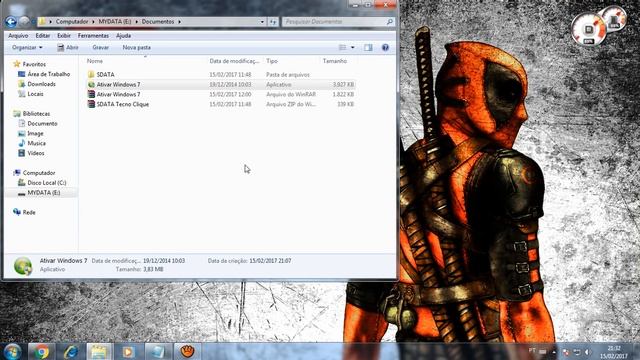This screenshot has height=360, width=640.
Task: Click MYDATA (E:) in the address breadcrumb
Action: (115, 22)
